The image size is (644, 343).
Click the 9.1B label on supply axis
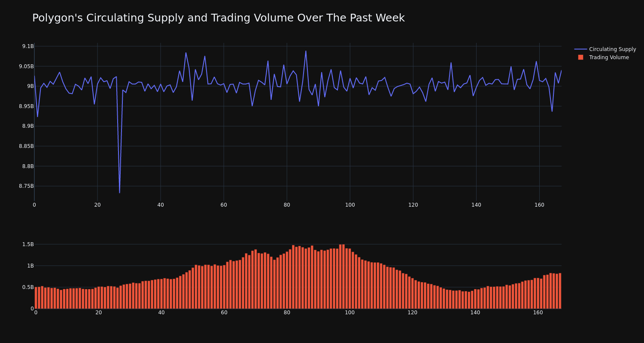tap(28, 46)
